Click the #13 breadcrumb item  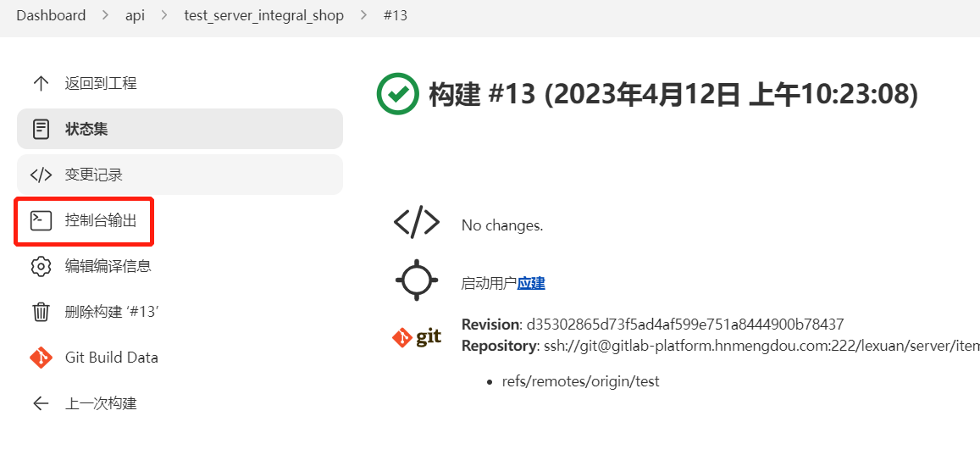tap(396, 15)
